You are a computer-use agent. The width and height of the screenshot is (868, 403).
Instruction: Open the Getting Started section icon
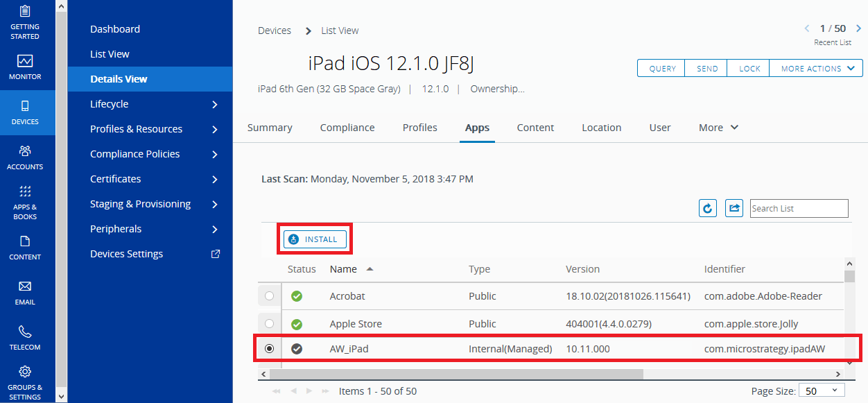[x=25, y=11]
